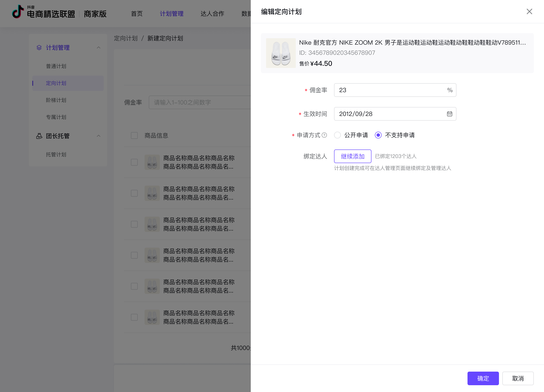The image size is (544, 392).
Task: Click the Nike product title text
Action: coord(412,43)
